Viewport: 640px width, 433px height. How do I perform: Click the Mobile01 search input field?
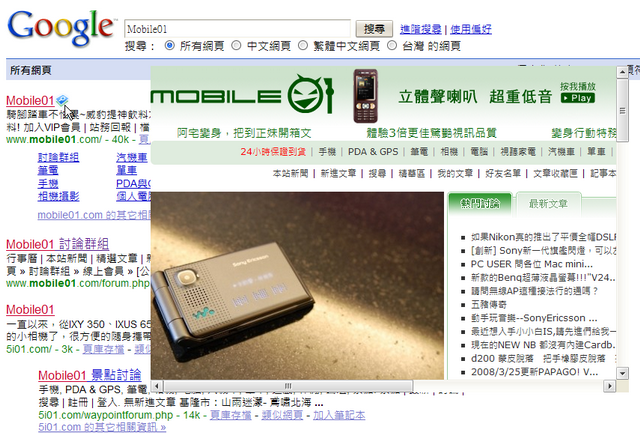click(237, 29)
